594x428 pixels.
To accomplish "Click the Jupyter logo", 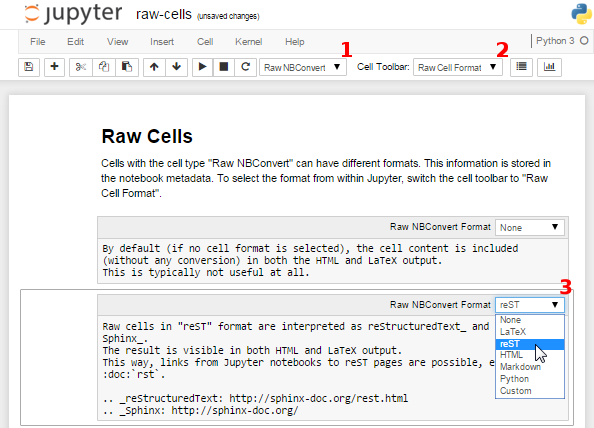I will pyautogui.click(x=73, y=14).
